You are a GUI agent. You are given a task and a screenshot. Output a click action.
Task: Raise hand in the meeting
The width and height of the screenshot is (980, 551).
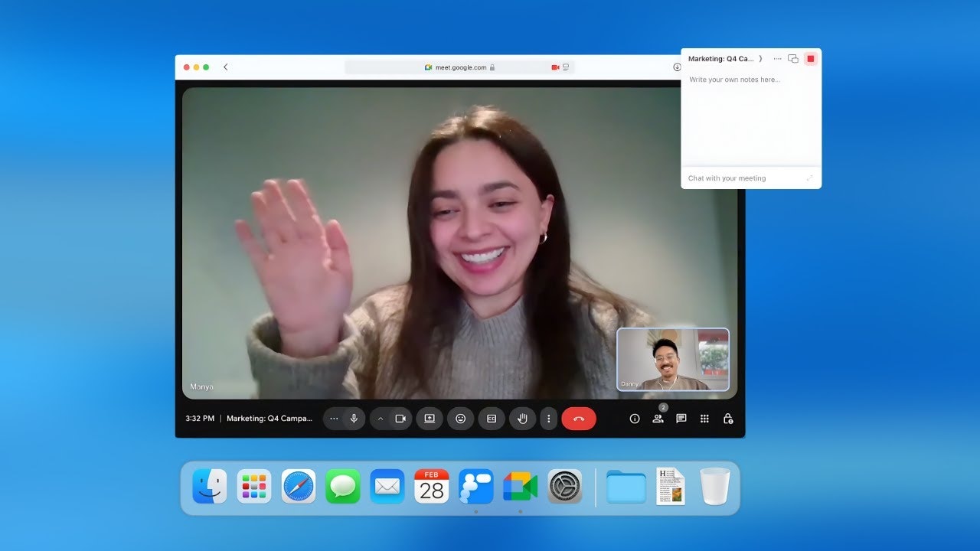(x=523, y=419)
